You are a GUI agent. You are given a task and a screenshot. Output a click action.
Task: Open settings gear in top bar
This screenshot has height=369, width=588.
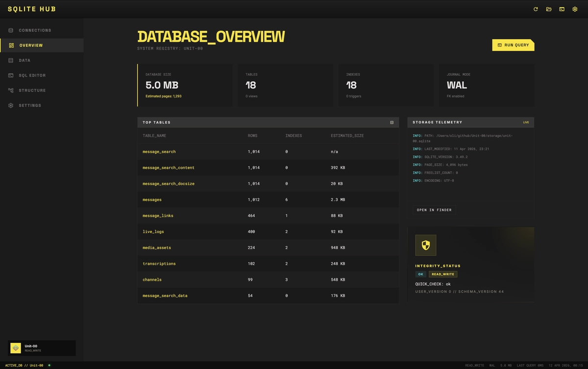[x=575, y=9]
